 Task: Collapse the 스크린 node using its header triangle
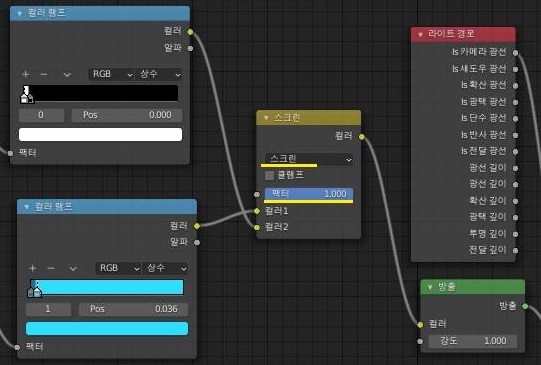click(266, 118)
